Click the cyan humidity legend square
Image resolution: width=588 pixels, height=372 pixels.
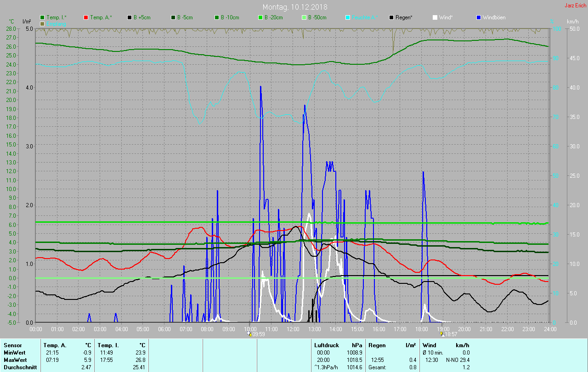(x=348, y=17)
